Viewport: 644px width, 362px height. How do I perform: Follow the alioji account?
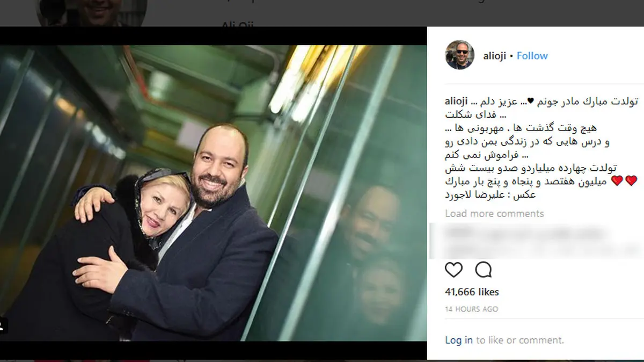(x=532, y=56)
